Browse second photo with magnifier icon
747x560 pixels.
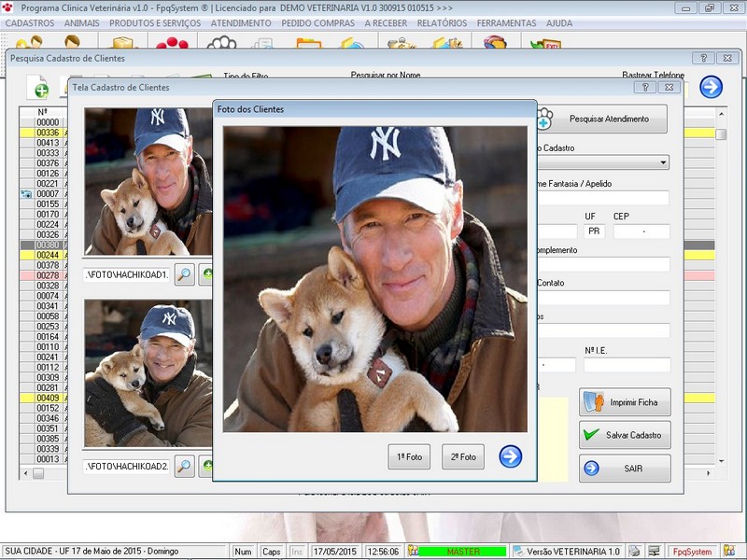pos(184,466)
